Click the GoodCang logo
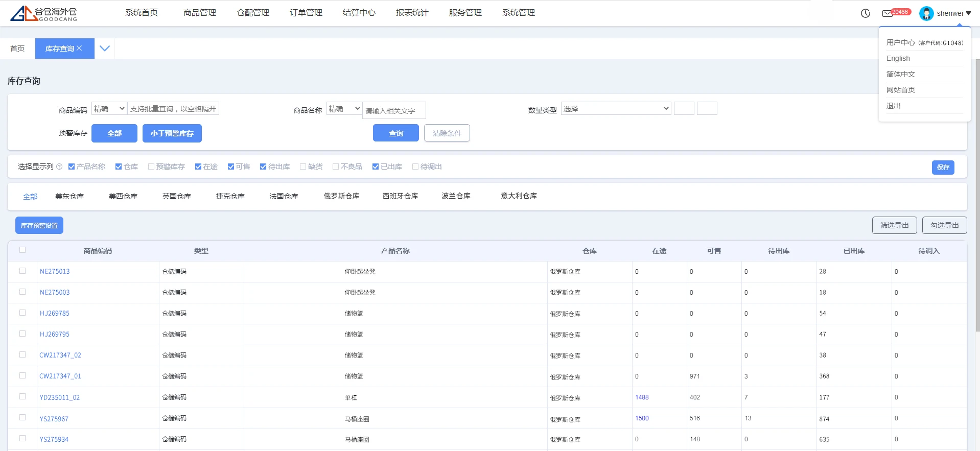This screenshot has height=451, width=980. pos(43,13)
